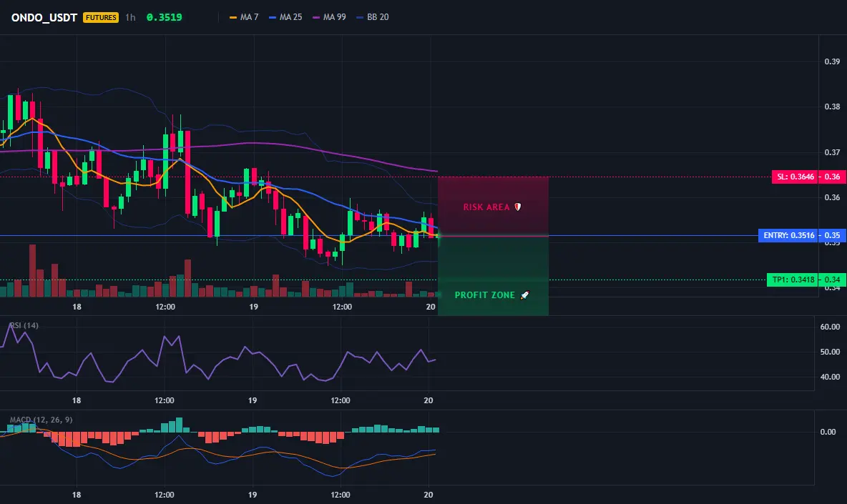Click the green TP1: 0.3418 price tag
Screen dimensions: 847x504
(x=792, y=280)
